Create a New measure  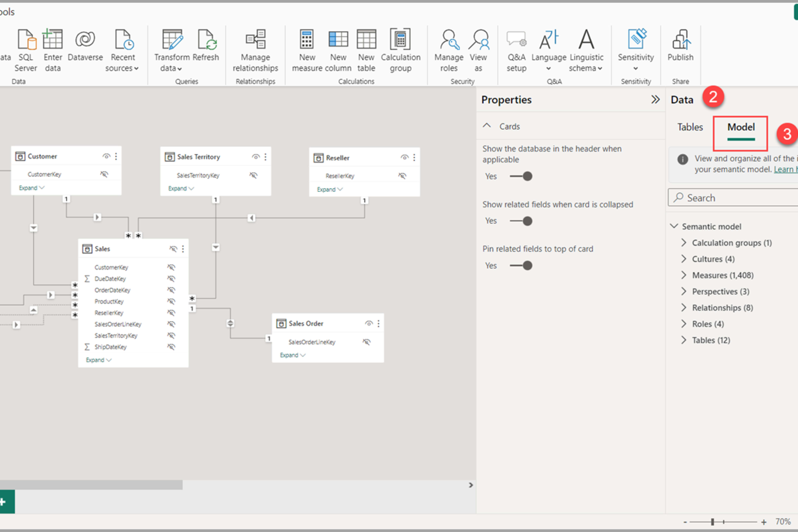[x=307, y=50]
